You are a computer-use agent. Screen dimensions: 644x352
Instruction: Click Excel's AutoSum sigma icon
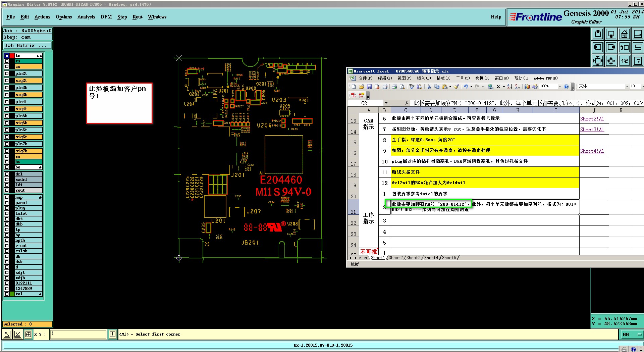pos(498,87)
